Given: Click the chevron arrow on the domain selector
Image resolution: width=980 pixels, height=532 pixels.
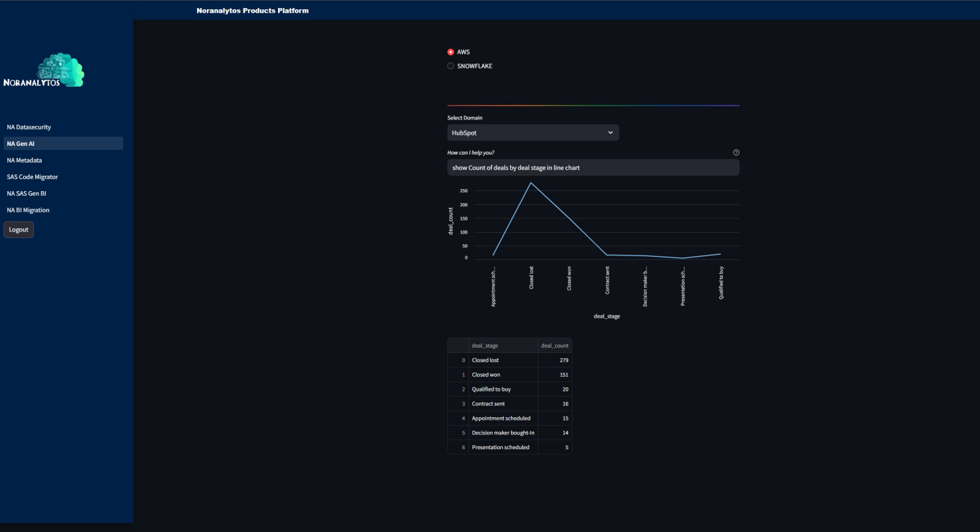Looking at the screenshot, I should (610, 133).
